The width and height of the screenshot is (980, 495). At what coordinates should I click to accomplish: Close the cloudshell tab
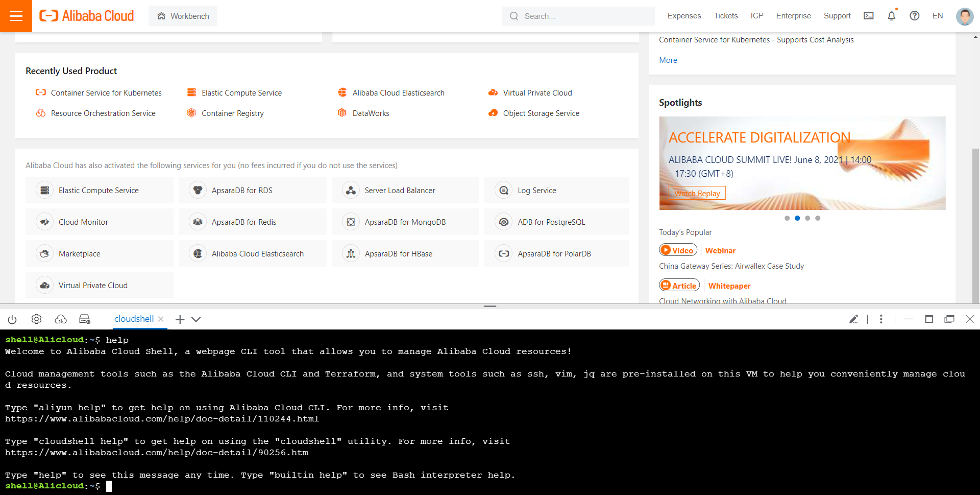tap(161, 319)
